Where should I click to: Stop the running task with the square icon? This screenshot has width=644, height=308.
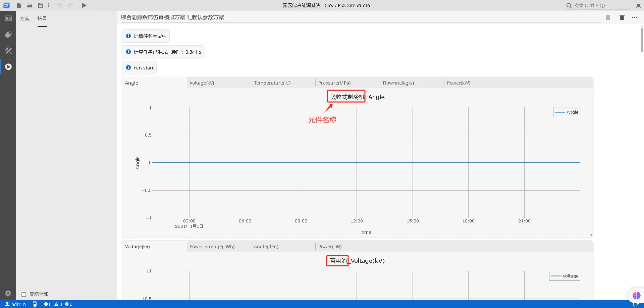[x=608, y=17]
